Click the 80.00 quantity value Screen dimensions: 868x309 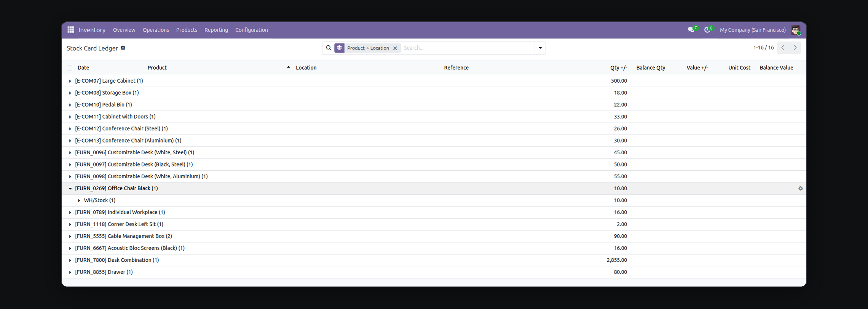pos(621,272)
